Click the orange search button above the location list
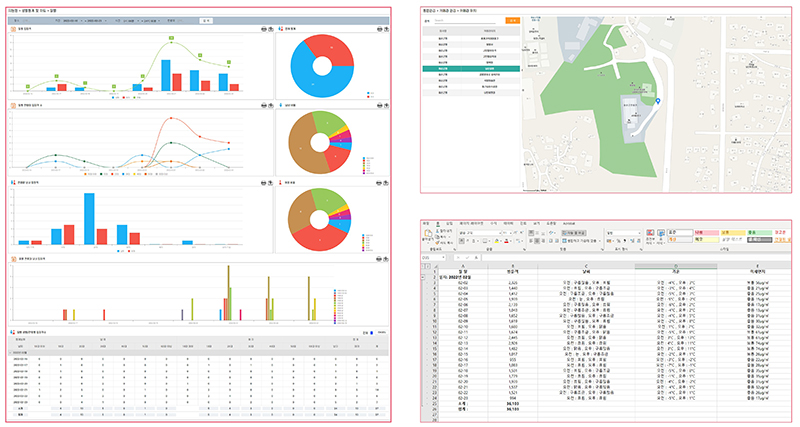 [x=511, y=19]
